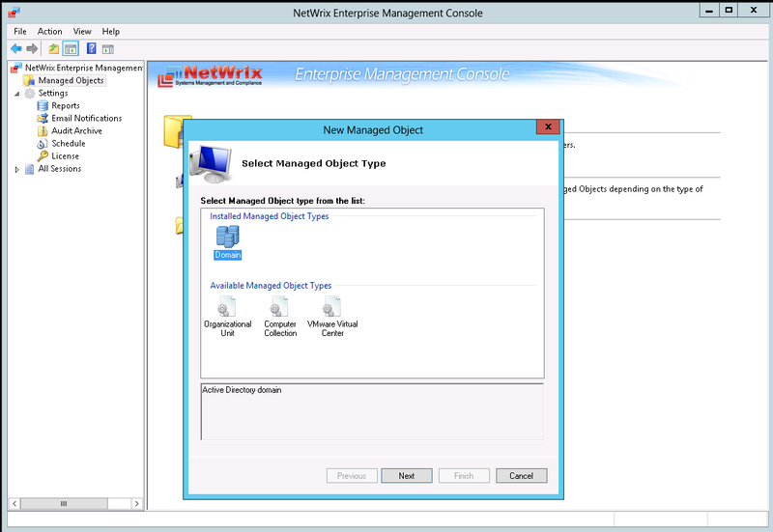This screenshot has height=532, width=773.
Task: Click the Managed Objects folder icon in tree
Action: [30, 80]
